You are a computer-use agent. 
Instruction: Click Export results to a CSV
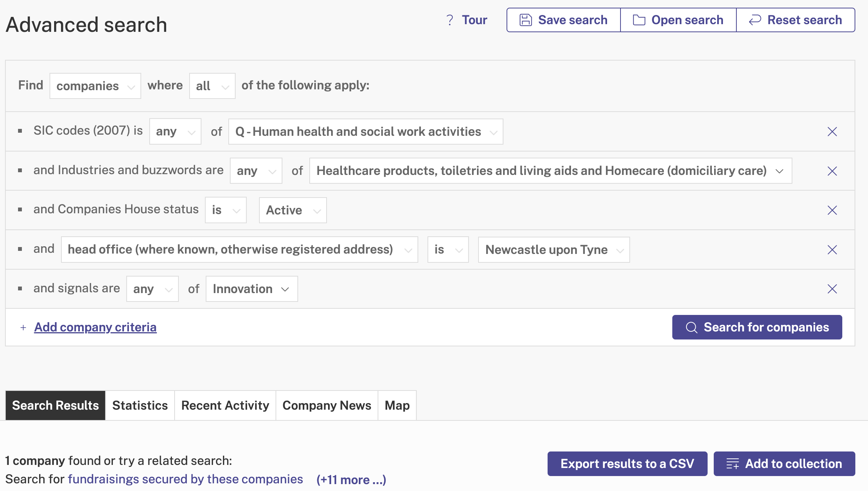(627, 464)
